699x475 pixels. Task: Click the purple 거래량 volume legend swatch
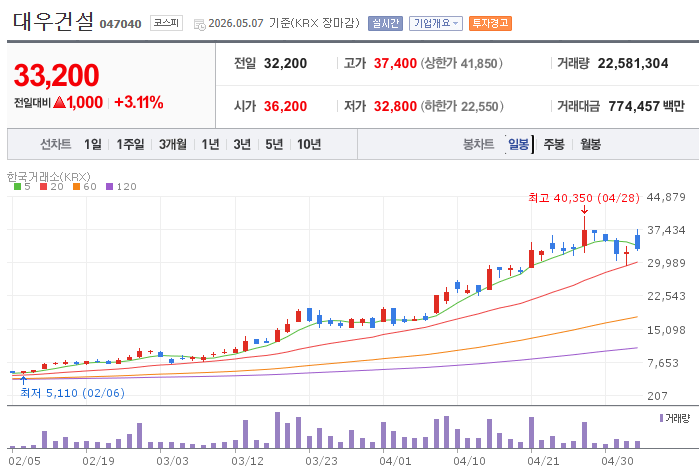tap(662, 418)
